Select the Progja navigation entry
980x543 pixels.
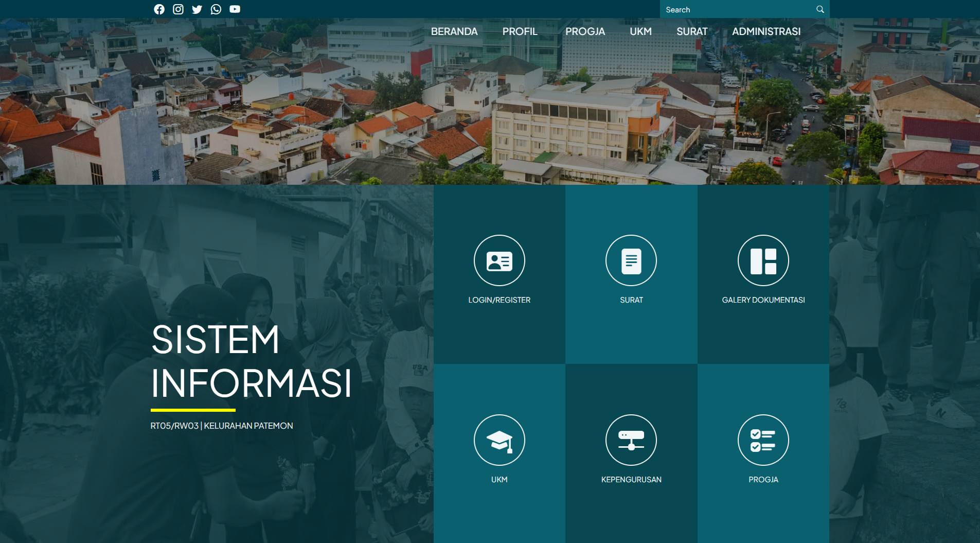point(585,31)
